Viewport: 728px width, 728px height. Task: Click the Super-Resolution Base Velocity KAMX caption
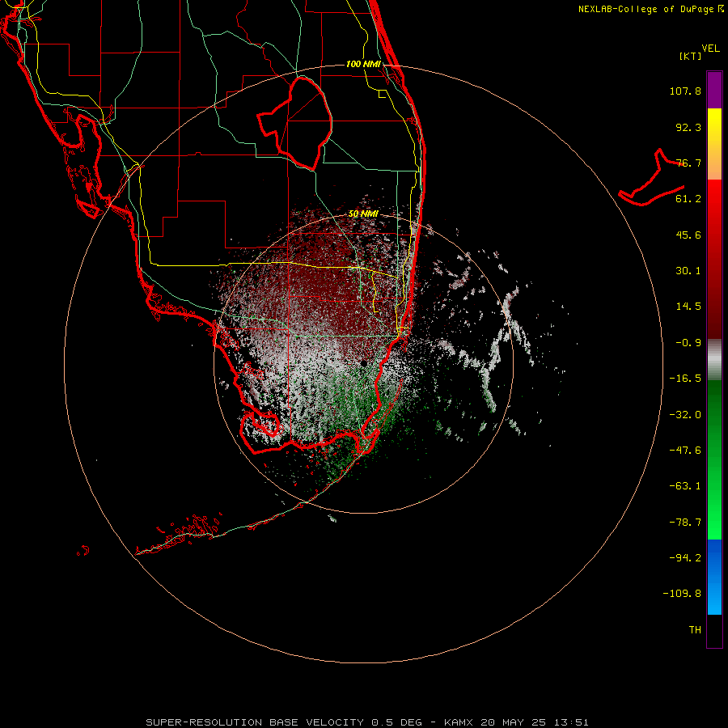click(x=367, y=722)
